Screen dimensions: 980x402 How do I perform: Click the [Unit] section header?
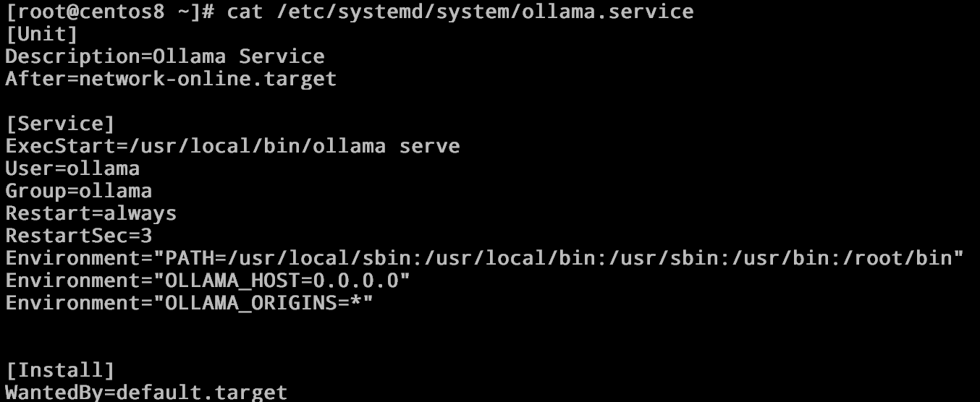point(41,34)
